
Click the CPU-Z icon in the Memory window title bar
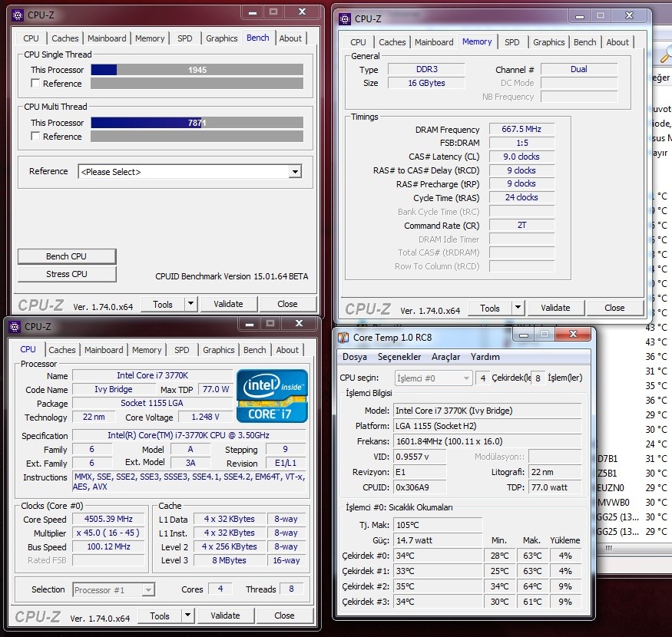pos(345,19)
